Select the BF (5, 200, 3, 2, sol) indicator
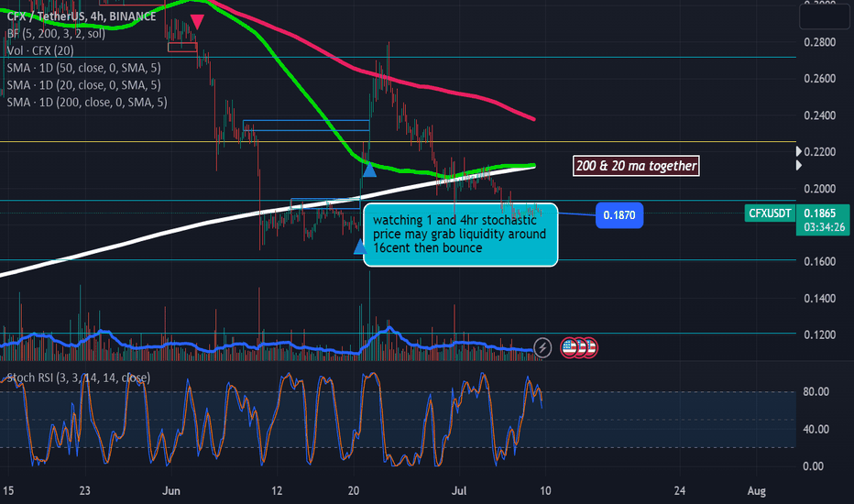This screenshot has height=504, width=854. [56, 34]
